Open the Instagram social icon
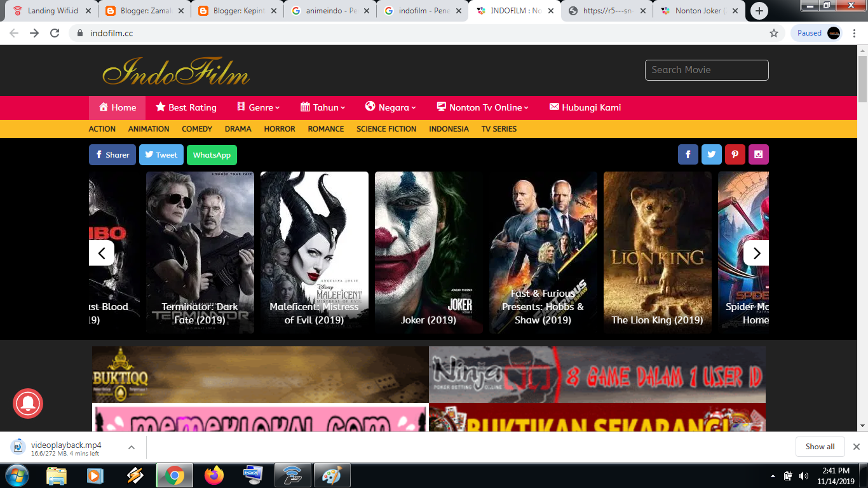The height and width of the screenshot is (488, 868). click(x=759, y=154)
